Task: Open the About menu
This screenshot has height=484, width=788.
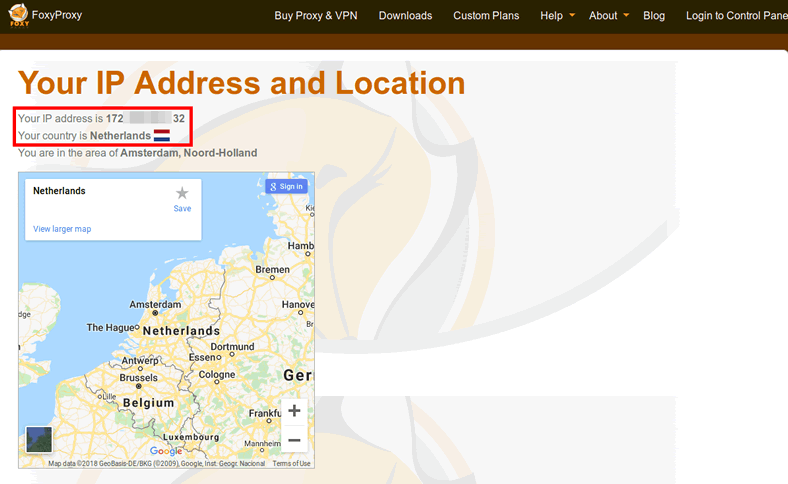Action: click(603, 16)
